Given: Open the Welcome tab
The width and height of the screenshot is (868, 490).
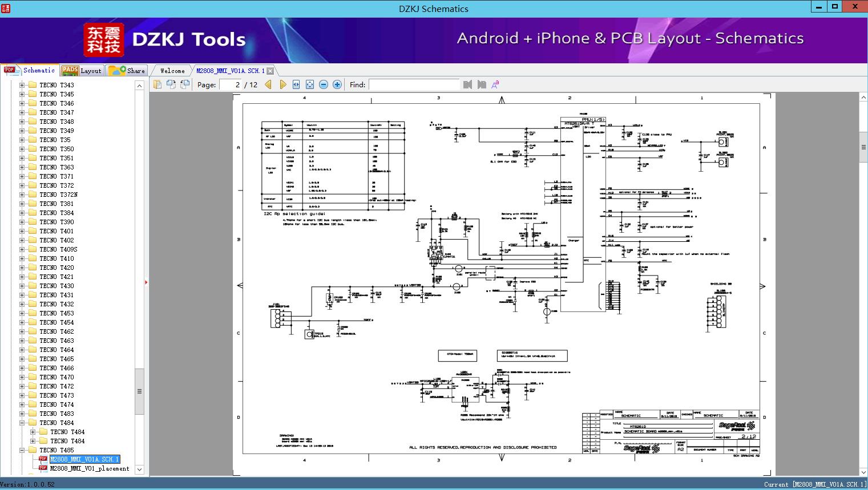Looking at the screenshot, I should pos(172,71).
